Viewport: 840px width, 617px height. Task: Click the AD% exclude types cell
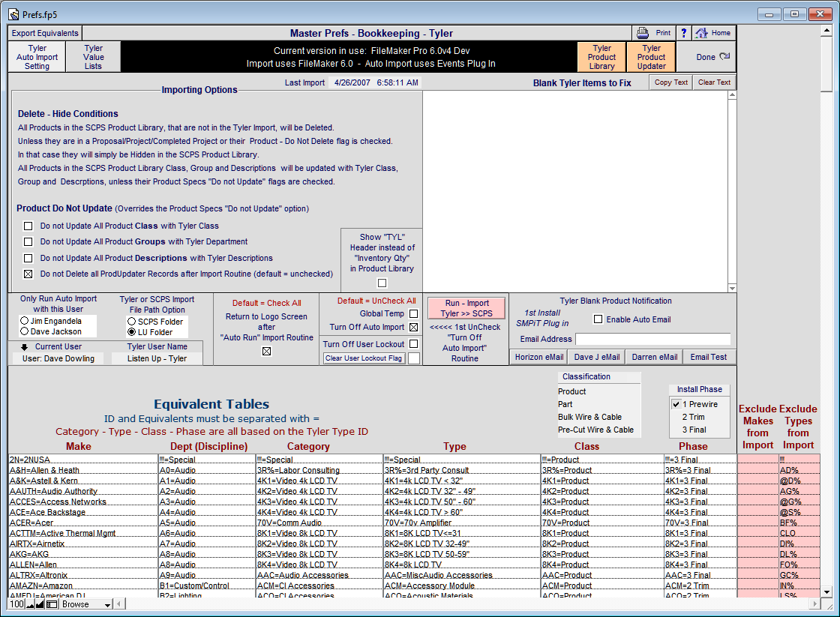[799, 470]
